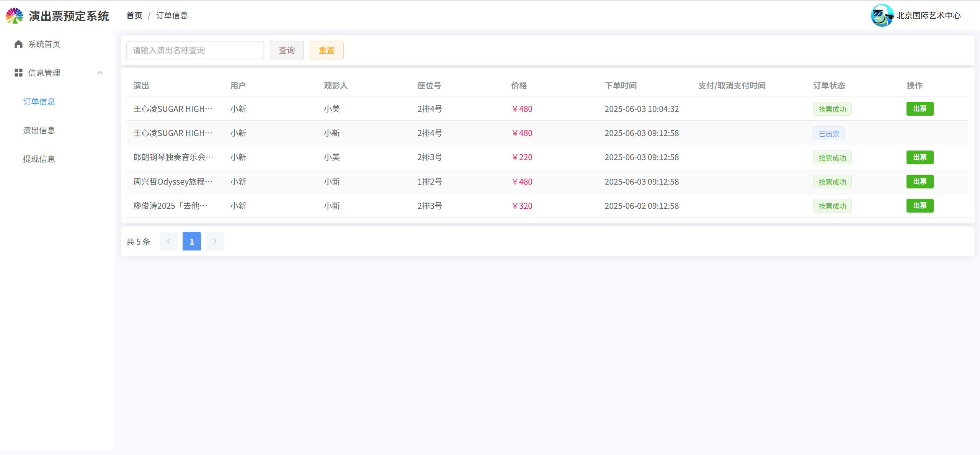Viewport: 980px width, 455px height.
Task: Collapse the 信息管理 submenu chevron
Action: point(100,73)
